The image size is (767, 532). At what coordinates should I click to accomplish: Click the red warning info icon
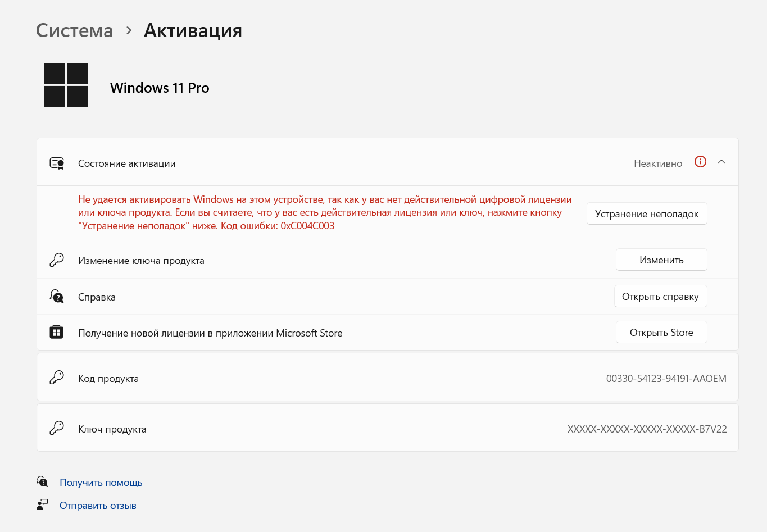point(700,162)
